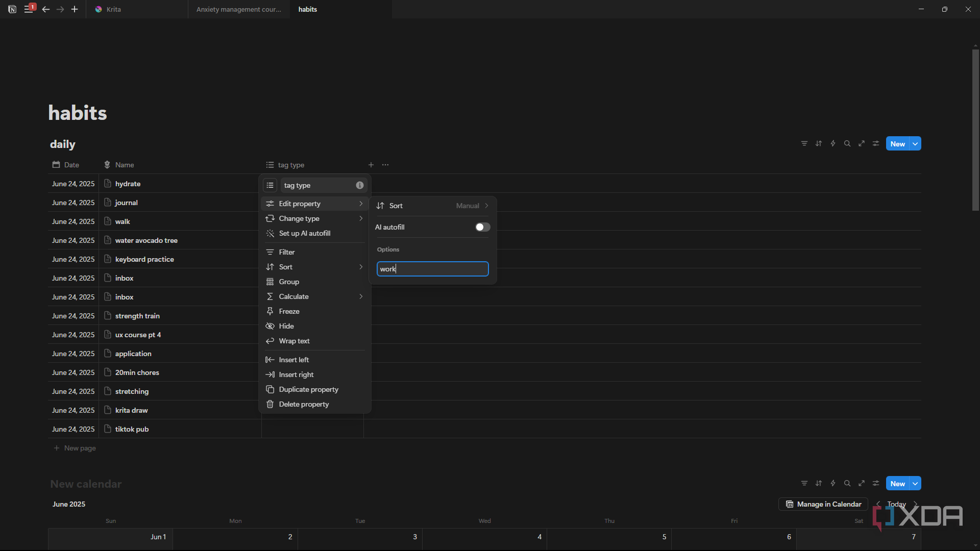Select Duplicate property

[315, 389]
